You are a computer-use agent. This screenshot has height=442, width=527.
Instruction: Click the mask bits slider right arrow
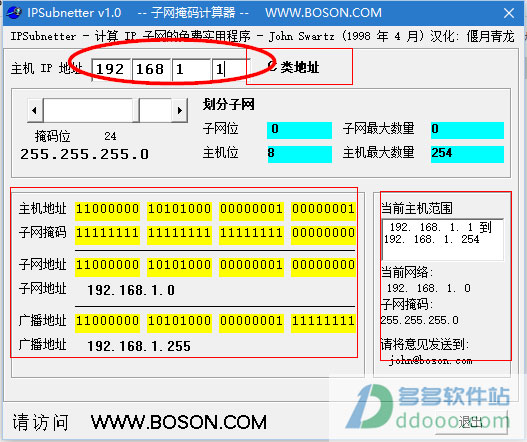179,110
